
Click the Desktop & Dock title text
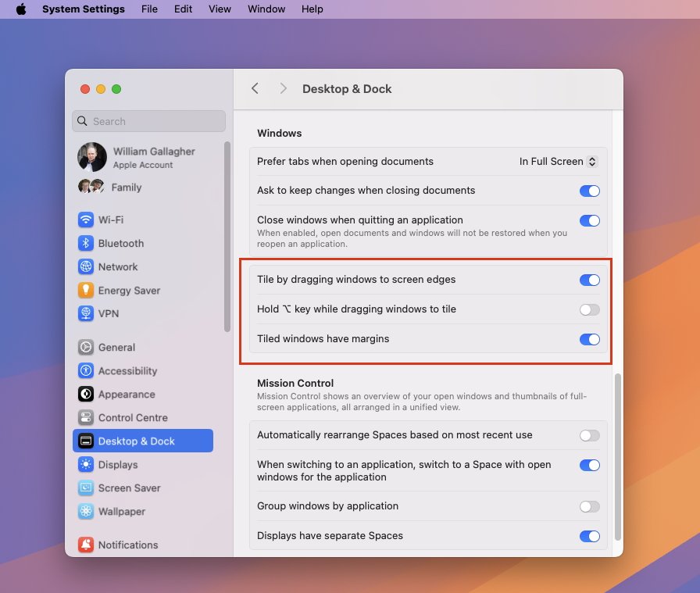(x=347, y=89)
